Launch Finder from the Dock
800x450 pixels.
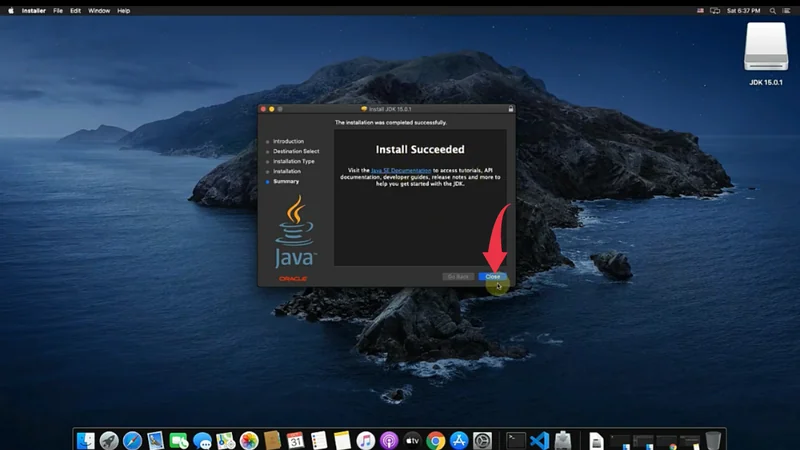point(87,440)
